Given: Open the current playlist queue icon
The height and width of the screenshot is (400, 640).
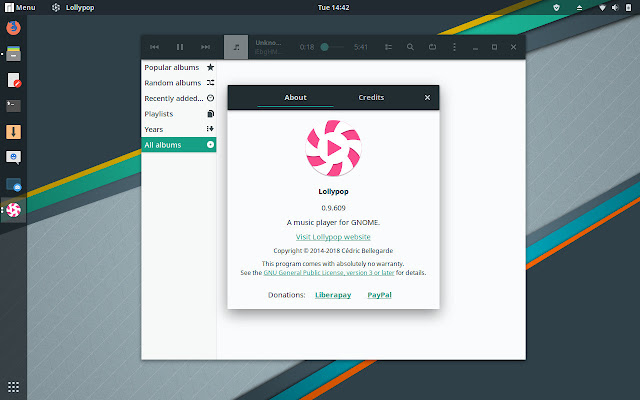Looking at the screenshot, I should click(x=388, y=47).
